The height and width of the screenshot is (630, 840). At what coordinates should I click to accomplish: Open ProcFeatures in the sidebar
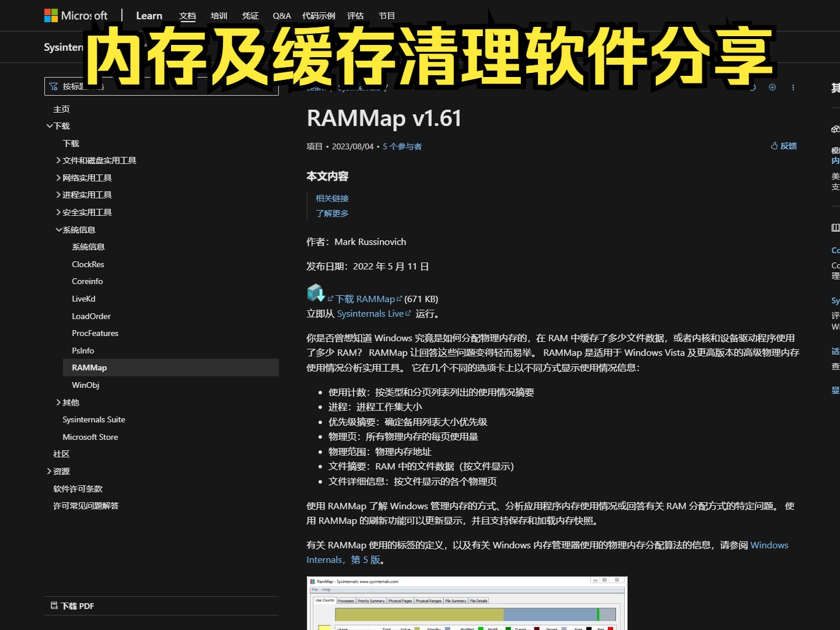click(x=95, y=333)
